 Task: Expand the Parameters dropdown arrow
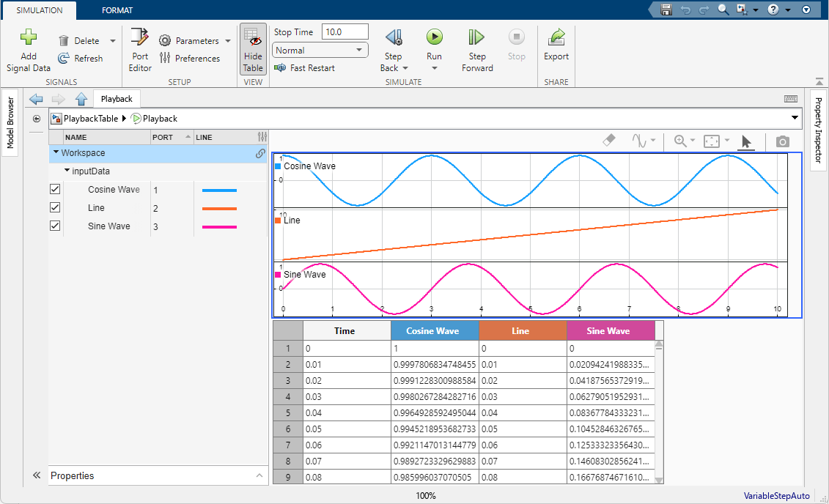(228, 41)
